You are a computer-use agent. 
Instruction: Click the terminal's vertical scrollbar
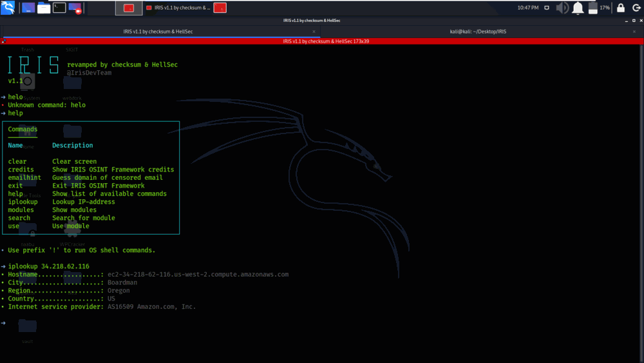tap(641, 204)
